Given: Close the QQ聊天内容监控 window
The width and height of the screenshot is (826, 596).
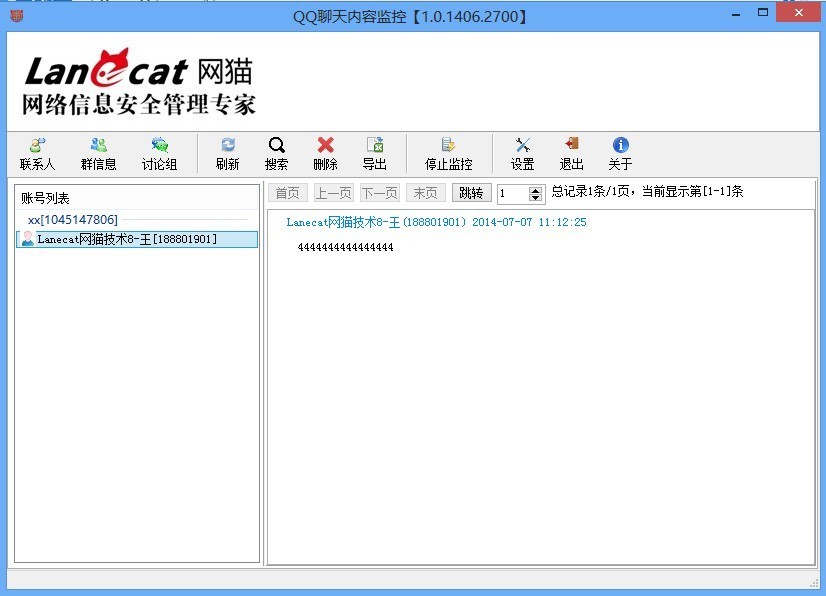Looking at the screenshot, I should point(799,13).
